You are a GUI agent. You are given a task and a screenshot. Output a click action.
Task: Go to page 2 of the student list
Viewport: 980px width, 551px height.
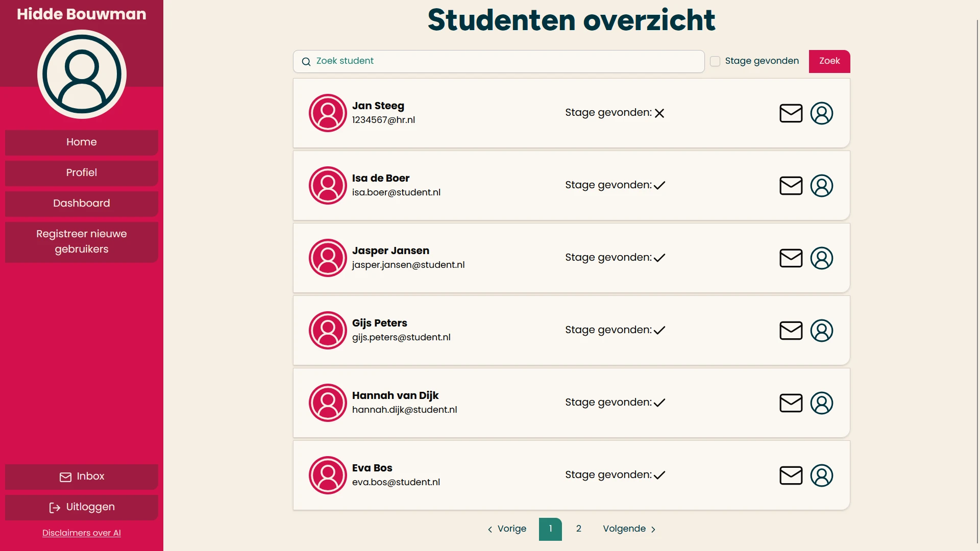(x=578, y=529)
